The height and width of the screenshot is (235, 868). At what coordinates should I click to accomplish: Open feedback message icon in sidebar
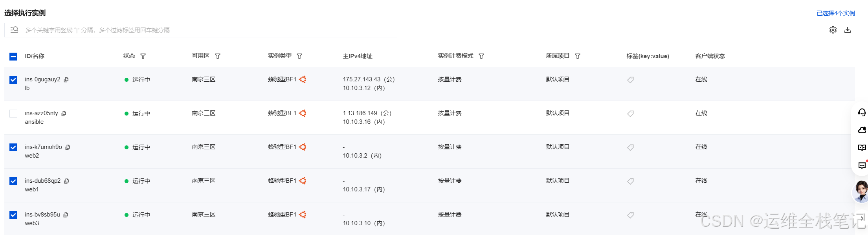(x=862, y=165)
